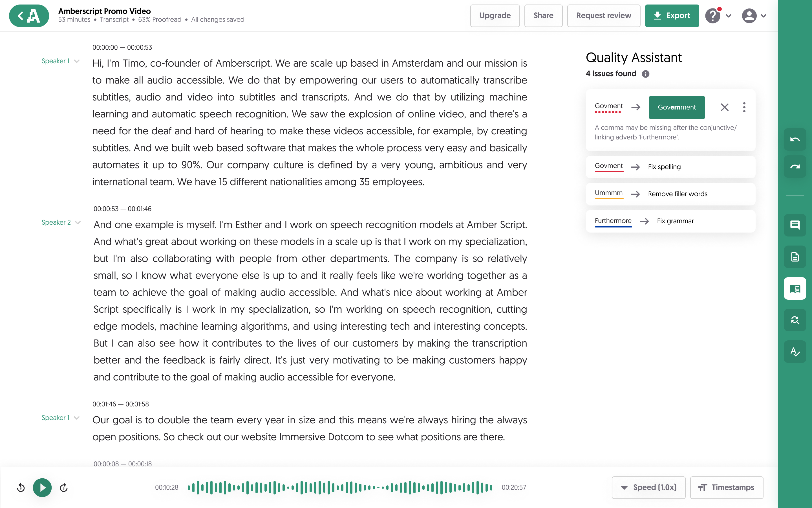Click the rewind 5 seconds icon

click(x=21, y=487)
